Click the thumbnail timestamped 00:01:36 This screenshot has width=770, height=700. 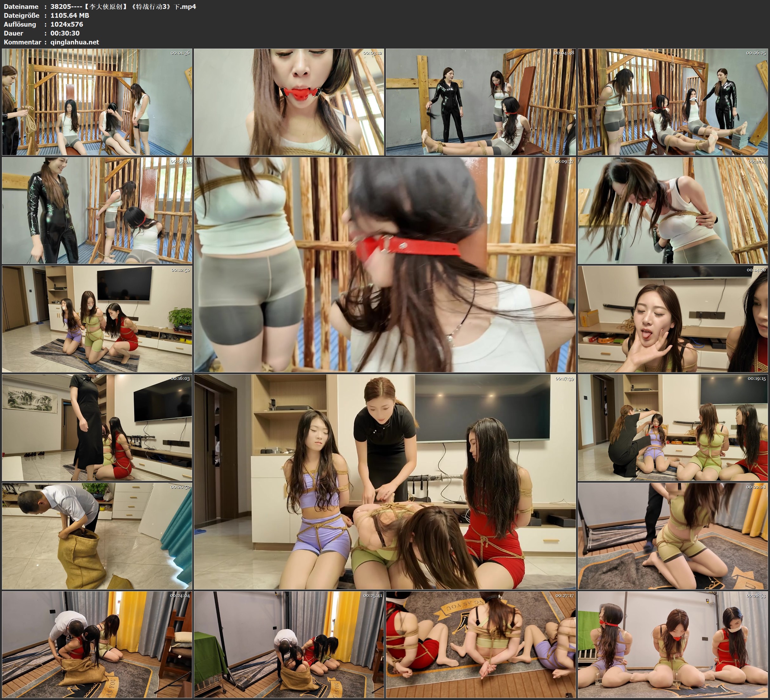[x=97, y=102]
